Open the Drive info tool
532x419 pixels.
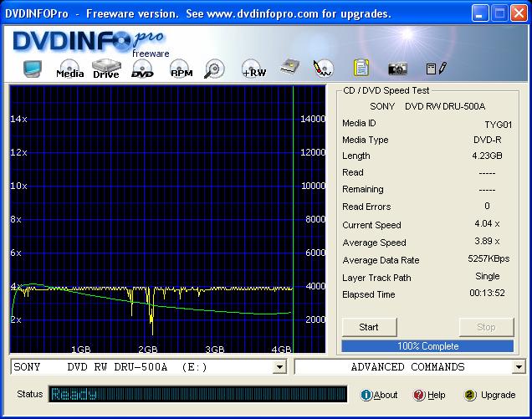pos(106,69)
